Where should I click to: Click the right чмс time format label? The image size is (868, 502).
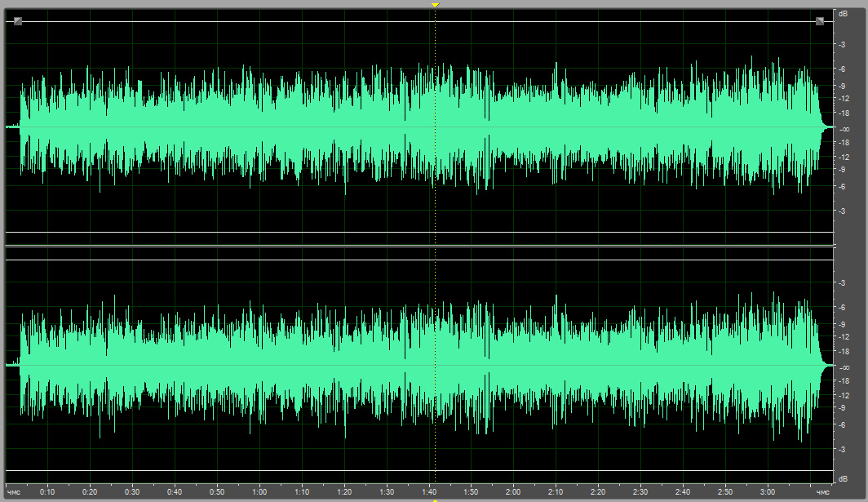(823, 492)
